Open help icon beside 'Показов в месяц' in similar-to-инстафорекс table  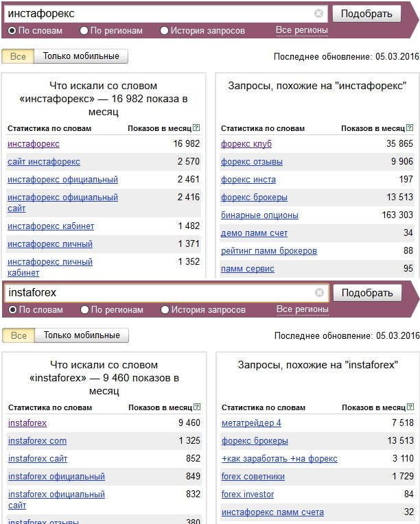pos(410,128)
